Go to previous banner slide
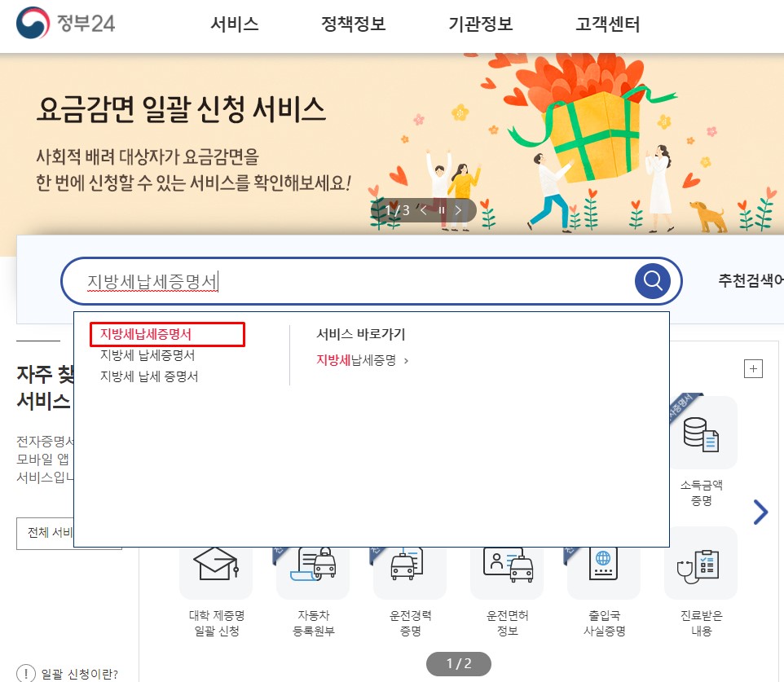 424,210
